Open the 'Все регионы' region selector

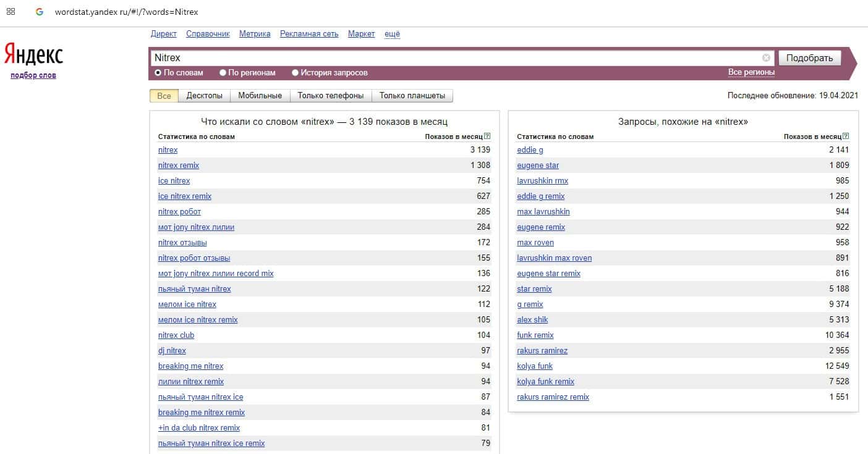click(751, 72)
